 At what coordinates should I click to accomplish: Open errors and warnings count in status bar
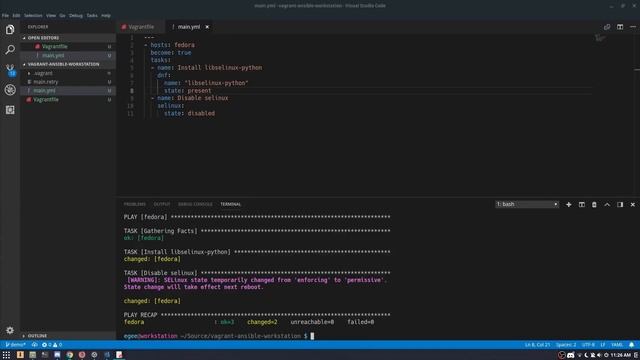(x=52, y=344)
